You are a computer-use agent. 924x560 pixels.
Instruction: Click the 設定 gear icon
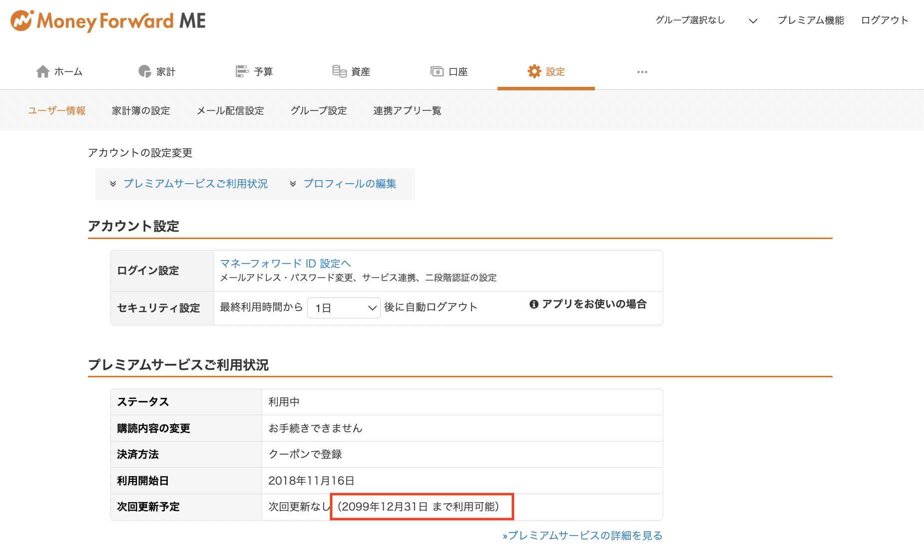(534, 71)
